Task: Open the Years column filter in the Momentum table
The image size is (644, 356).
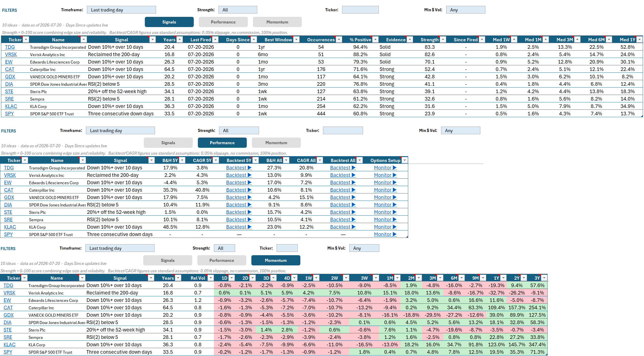Action: pyautogui.click(x=178, y=278)
